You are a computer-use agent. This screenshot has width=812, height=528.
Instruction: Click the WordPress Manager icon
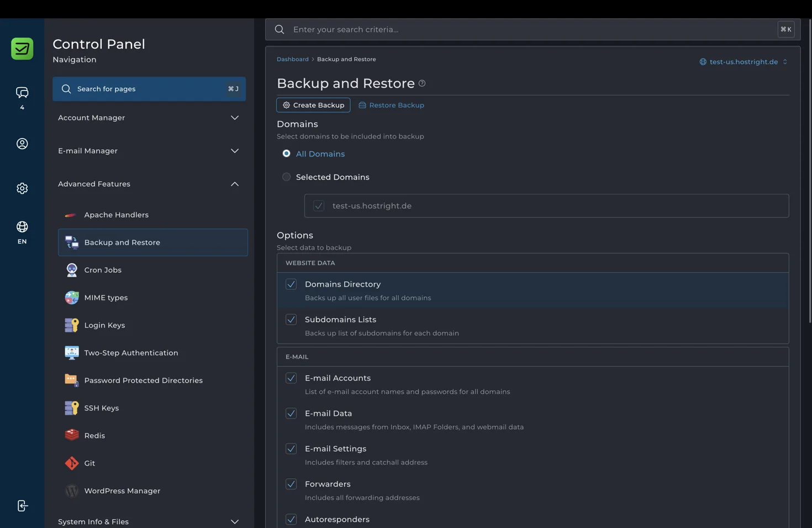pos(72,491)
